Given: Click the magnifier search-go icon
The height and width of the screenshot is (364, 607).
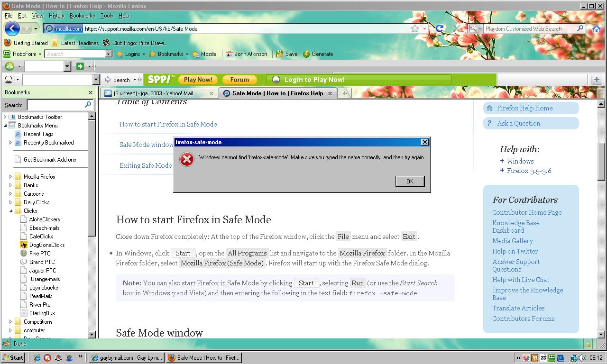Looking at the screenshot, I should (x=580, y=28).
